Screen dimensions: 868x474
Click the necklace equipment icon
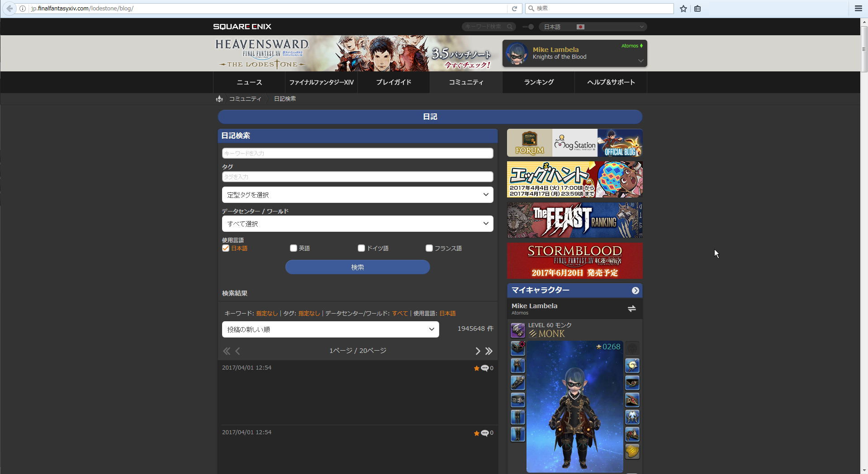click(632, 383)
